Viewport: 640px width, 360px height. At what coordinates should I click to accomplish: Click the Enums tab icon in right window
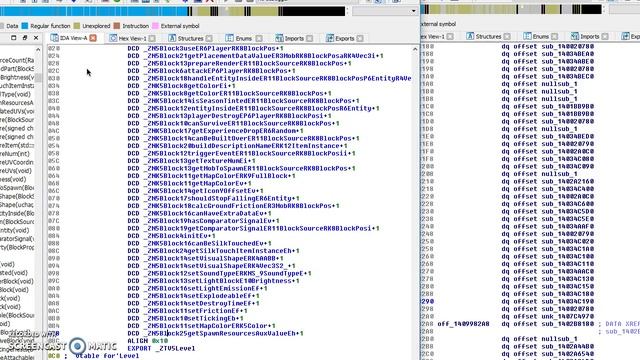point(527,36)
